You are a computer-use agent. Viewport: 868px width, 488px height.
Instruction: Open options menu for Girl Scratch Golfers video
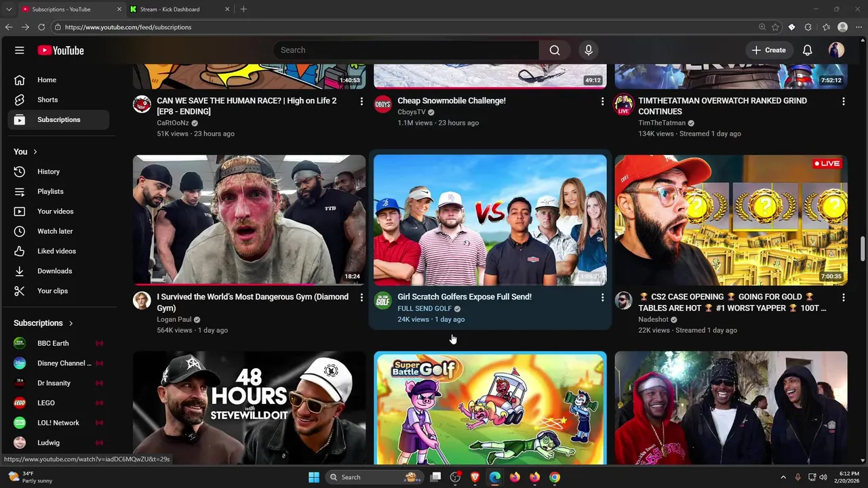click(602, 298)
